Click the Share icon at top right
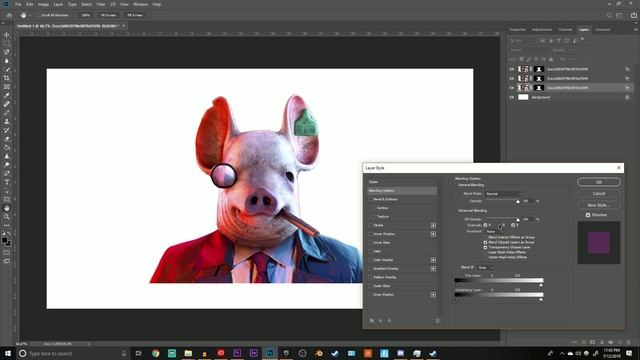The height and width of the screenshot is (360, 640). (x=634, y=15)
